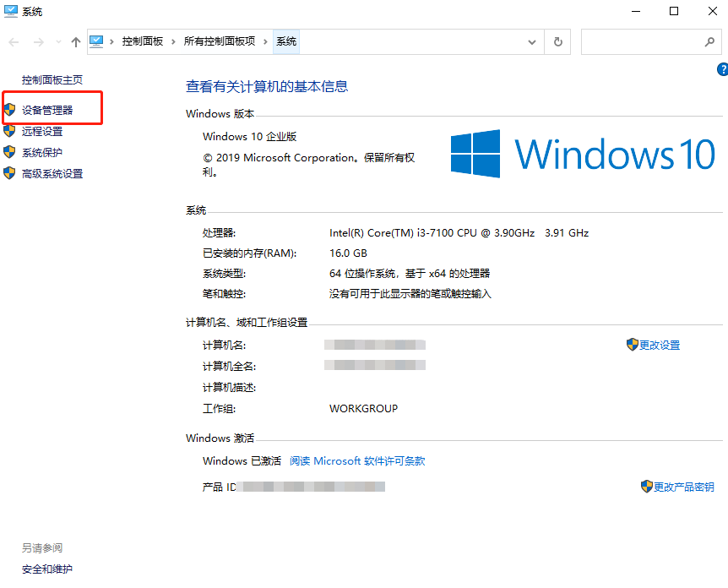Go up one level with the Up arrow

tap(76, 42)
